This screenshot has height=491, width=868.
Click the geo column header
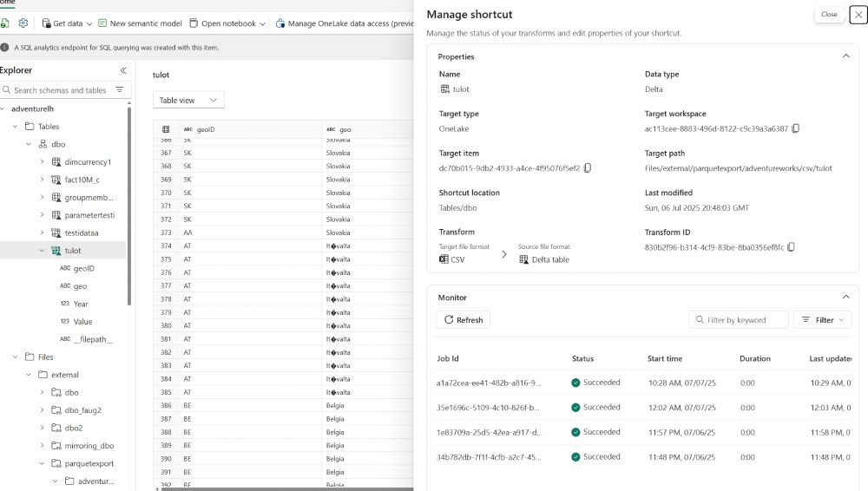pyautogui.click(x=367, y=129)
